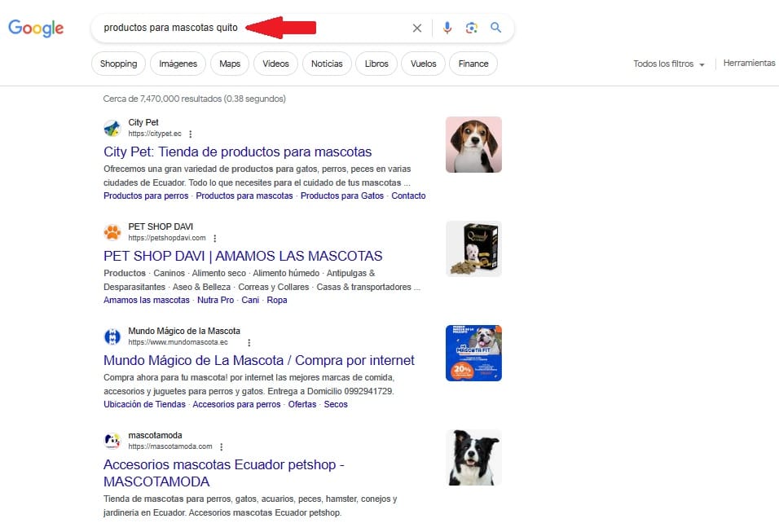Screen dimensions: 779x532
Task: Click the blue 20% promo thumbnail for Mundo Mágico
Action: click(473, 354)
